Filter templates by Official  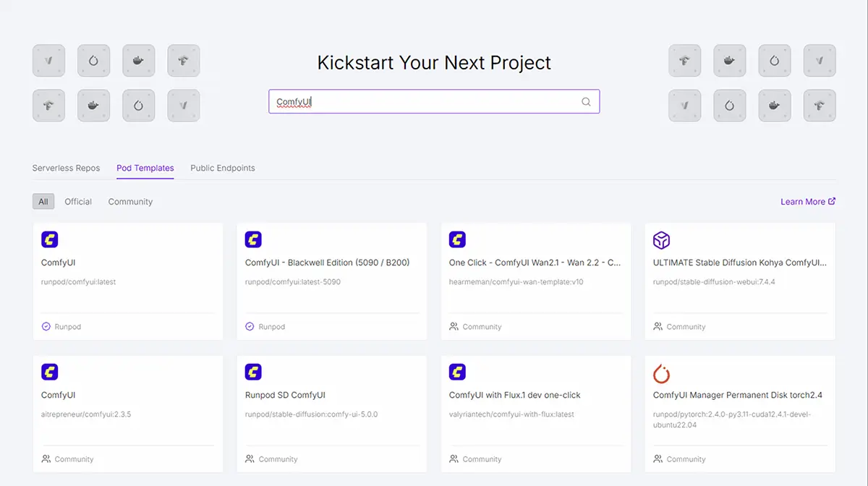pyautogui.click(x=78, y=202)
